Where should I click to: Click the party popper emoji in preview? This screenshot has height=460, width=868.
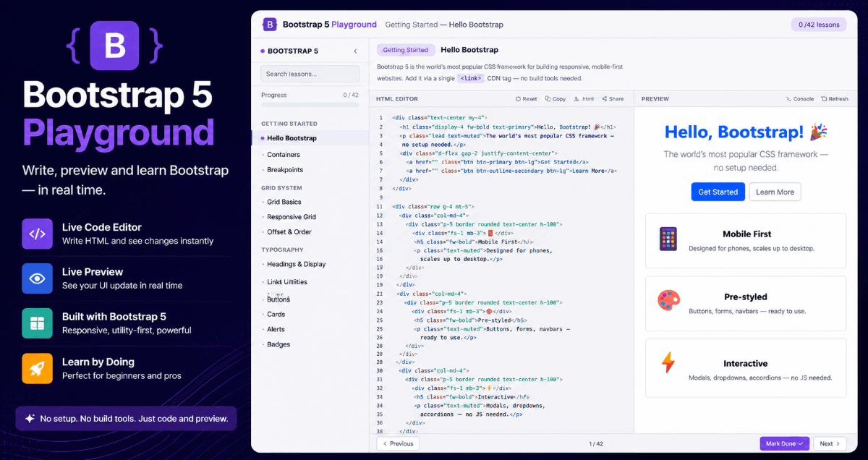tap(819, 132)
